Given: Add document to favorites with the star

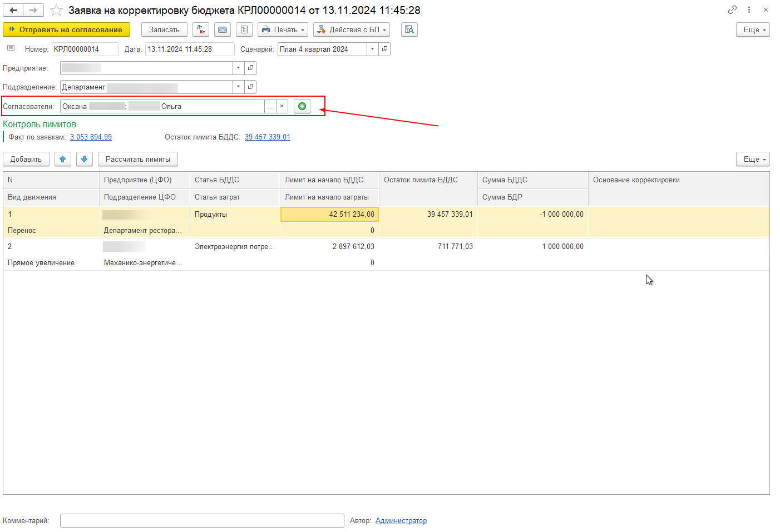Looking at the screenshot, I should tap(56, 10).
